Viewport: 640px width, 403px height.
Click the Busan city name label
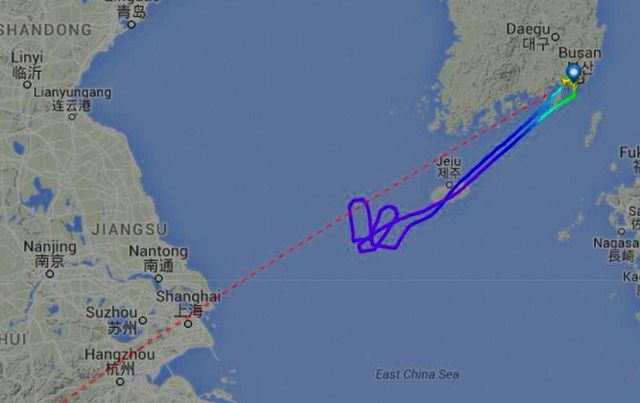tap(580, 53)
